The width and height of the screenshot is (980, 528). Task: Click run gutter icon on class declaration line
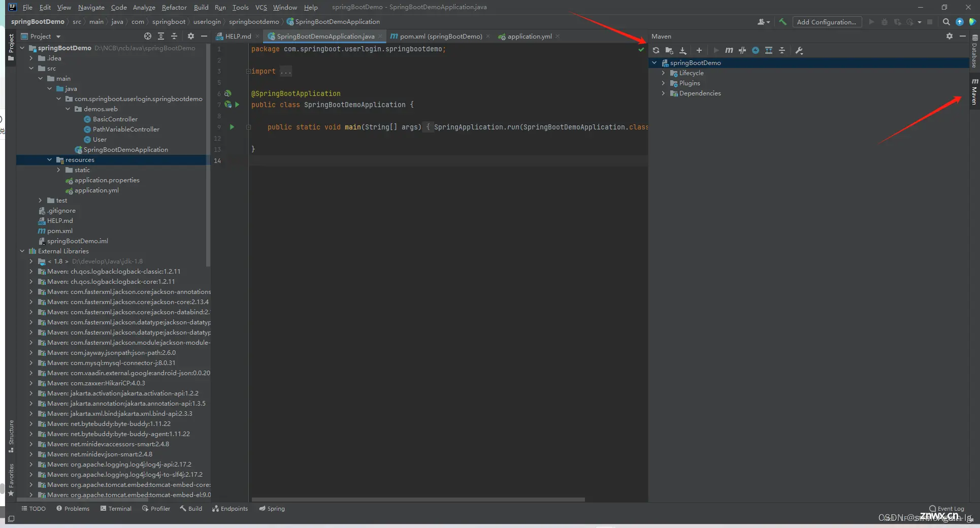coord(237,105)
